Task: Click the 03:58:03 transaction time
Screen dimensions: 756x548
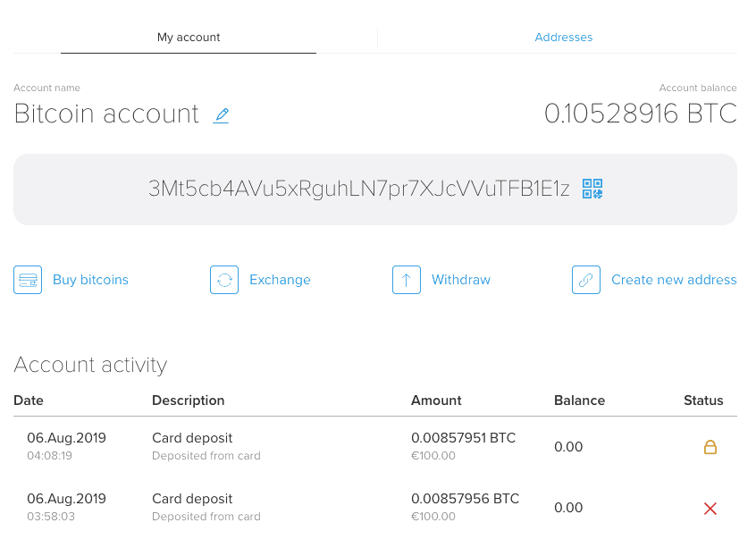Action: pos(51,517)
